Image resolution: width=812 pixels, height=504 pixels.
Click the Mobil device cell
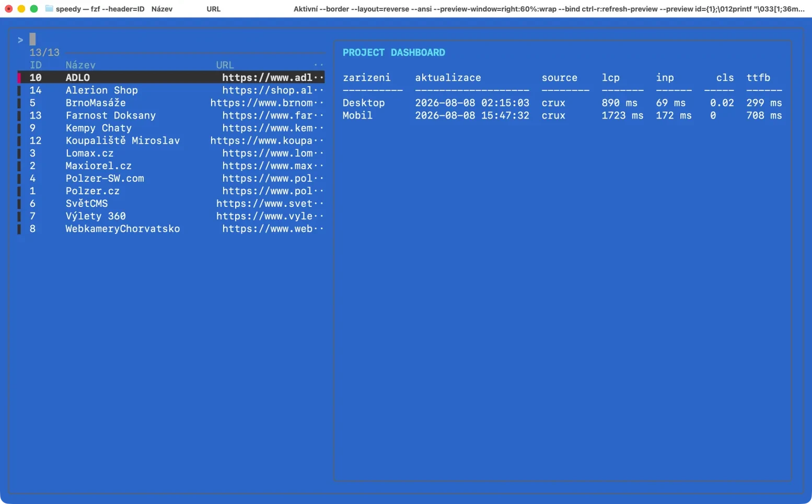(x=357, y=115)
